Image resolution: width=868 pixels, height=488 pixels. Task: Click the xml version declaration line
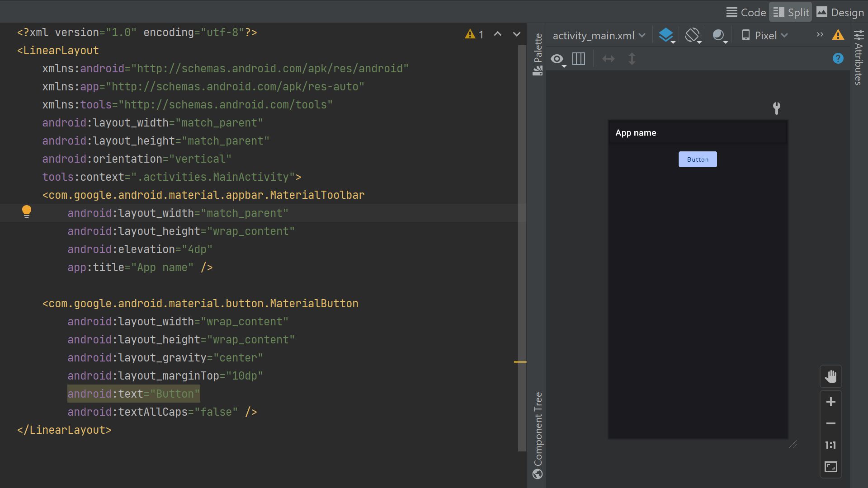point(137,32)
